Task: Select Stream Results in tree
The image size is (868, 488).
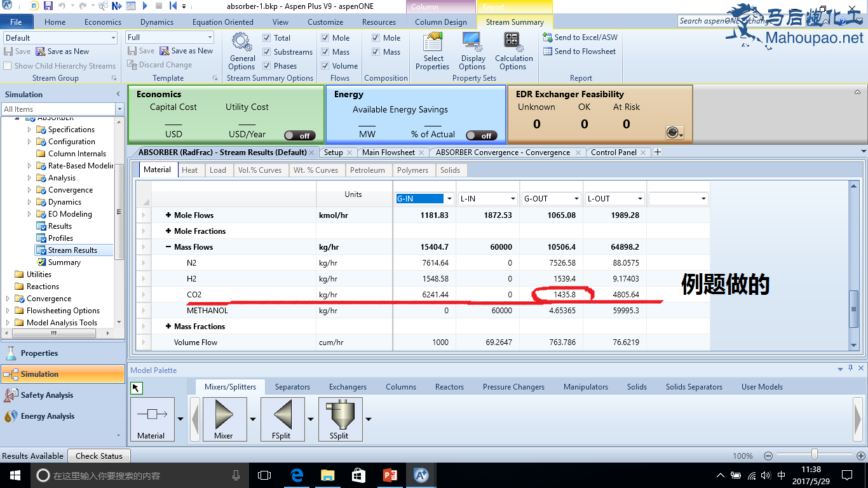Action: pos(72,250)
